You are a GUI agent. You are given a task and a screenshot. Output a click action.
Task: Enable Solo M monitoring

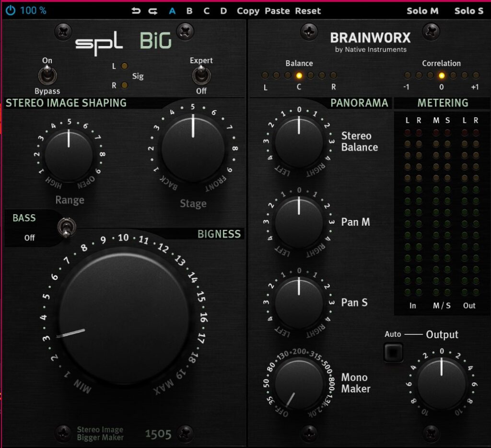(x=422, y=11)
